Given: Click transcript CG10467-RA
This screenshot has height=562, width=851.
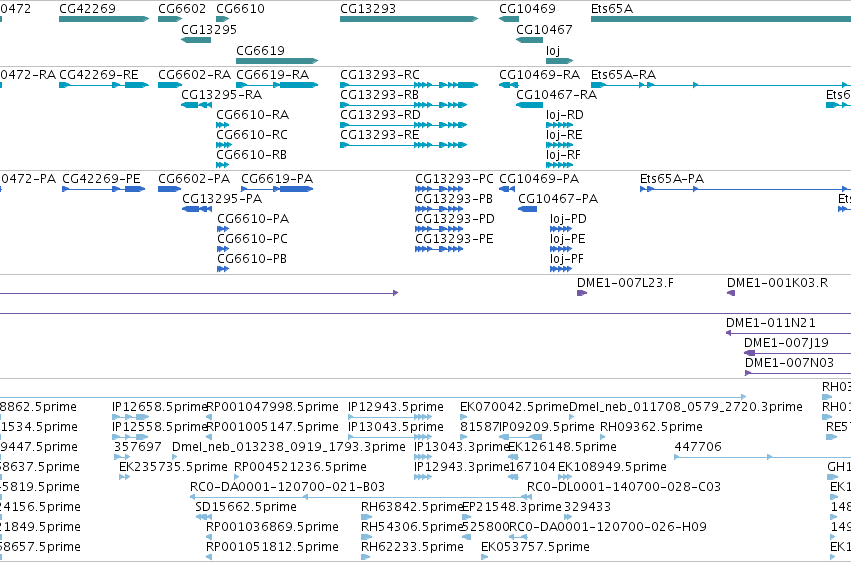Looking at the screenshot, I should [529, 105].
